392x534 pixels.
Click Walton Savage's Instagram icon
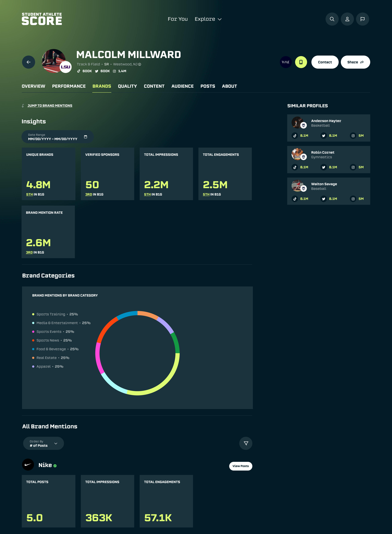(353, 199)
